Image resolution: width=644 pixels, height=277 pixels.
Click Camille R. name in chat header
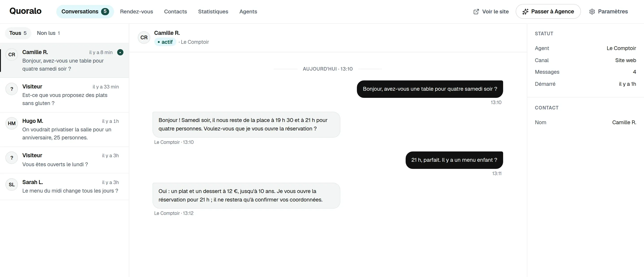(167, 33)
